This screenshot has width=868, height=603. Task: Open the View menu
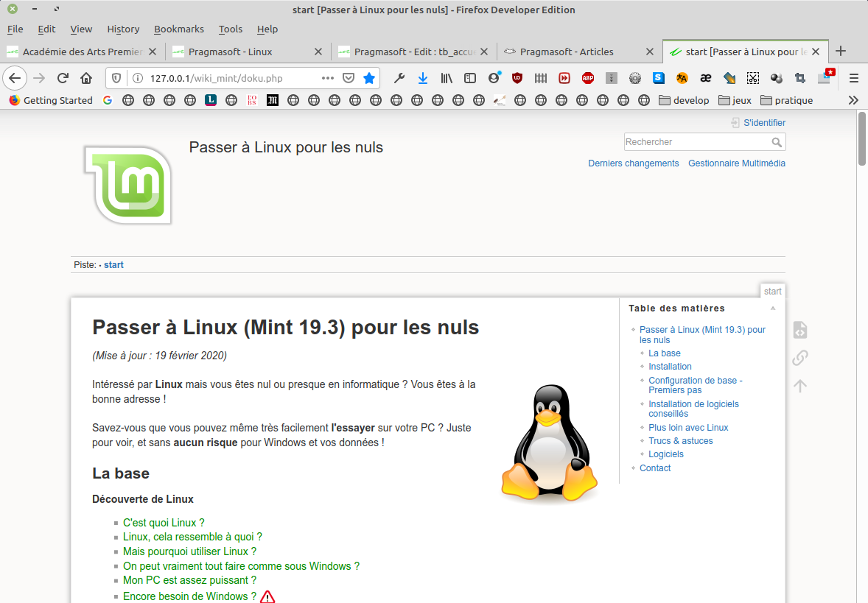tap(81, 29)
